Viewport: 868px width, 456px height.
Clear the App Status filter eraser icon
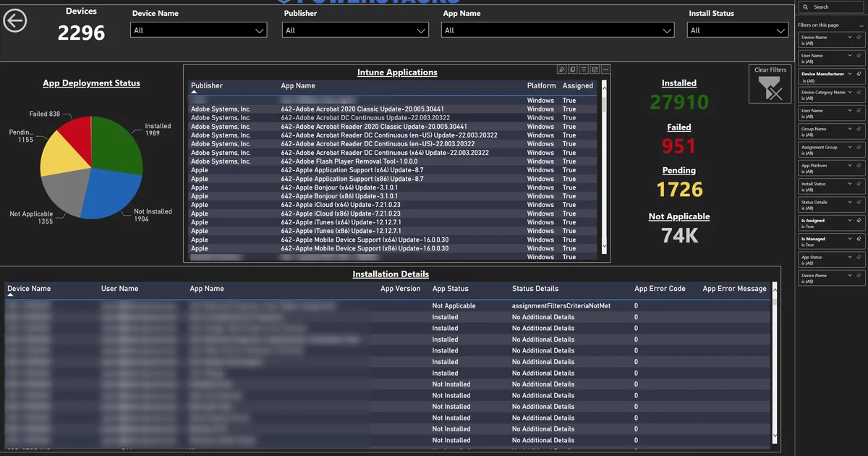pos(859,257)
